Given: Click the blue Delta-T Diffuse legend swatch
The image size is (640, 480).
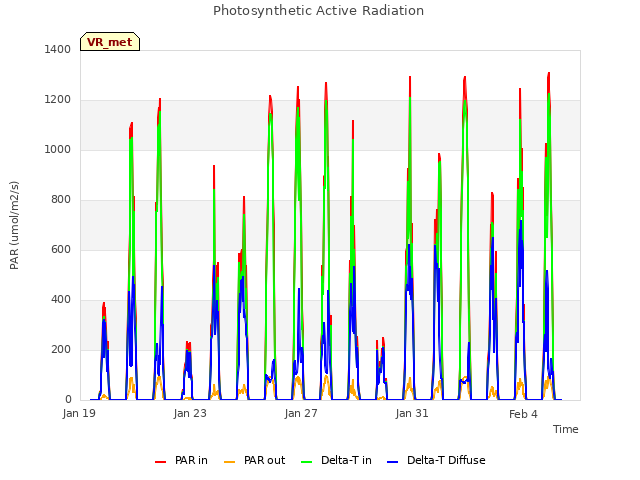Looking at the screenshot, I should (x=392, y=462).
